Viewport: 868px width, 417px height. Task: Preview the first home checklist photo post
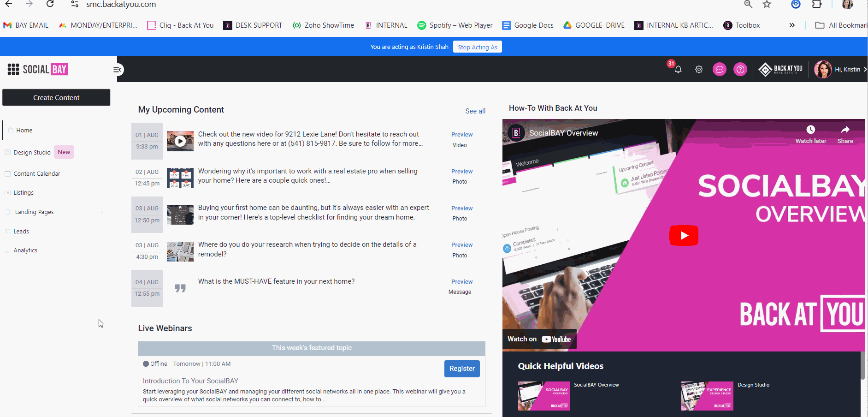pyautogui.click(x=462, y=208)
